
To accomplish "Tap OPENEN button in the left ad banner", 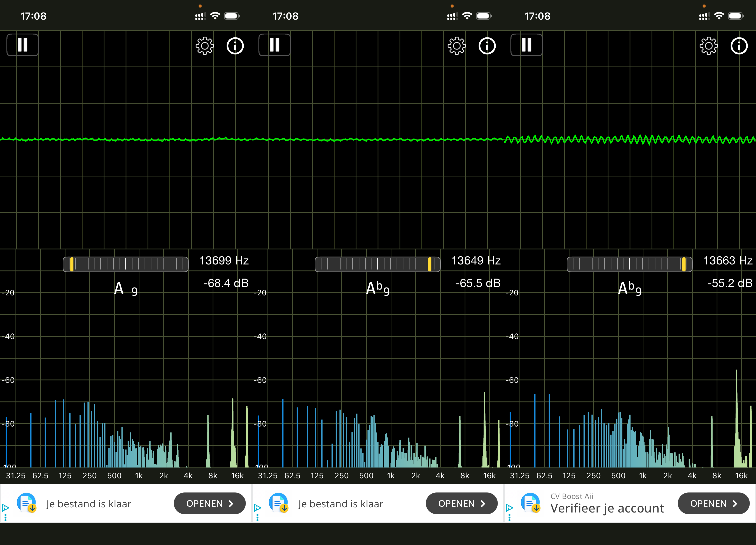I will [x=210, y=503].
